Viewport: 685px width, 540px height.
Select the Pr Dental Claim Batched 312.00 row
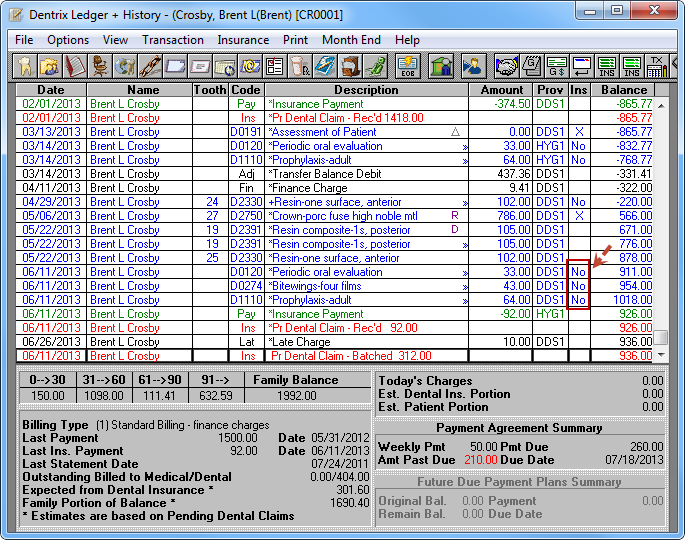point(335,356)
